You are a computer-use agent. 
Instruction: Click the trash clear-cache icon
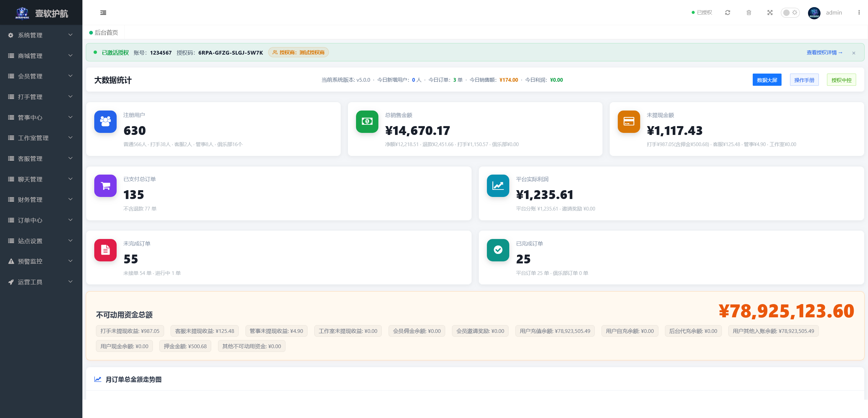click(749, 13)
